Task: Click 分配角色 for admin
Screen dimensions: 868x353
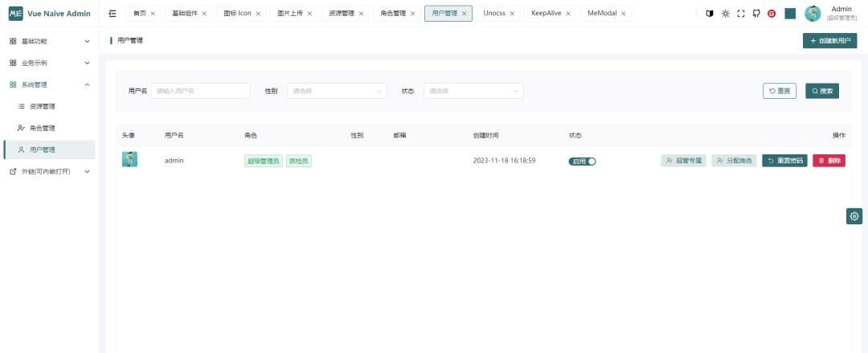Action: 734,161
